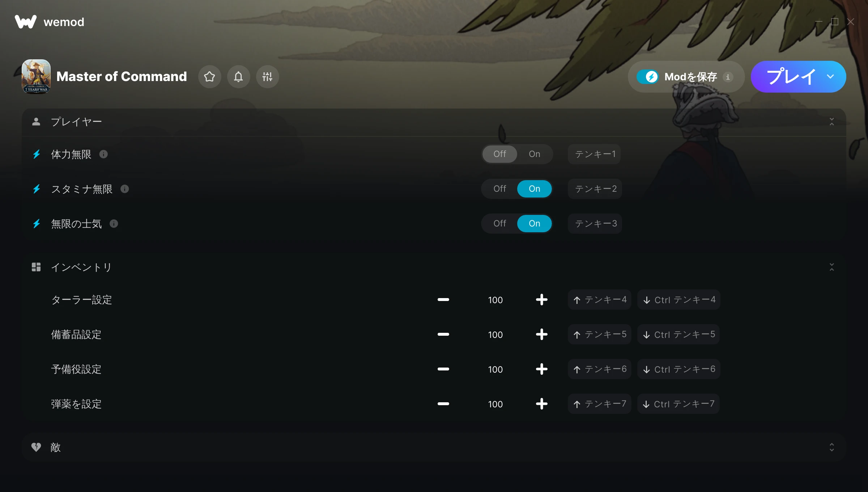Click the info icon beside 無限の士気
This screenshot has width=868, height=492.
(114, 224)
